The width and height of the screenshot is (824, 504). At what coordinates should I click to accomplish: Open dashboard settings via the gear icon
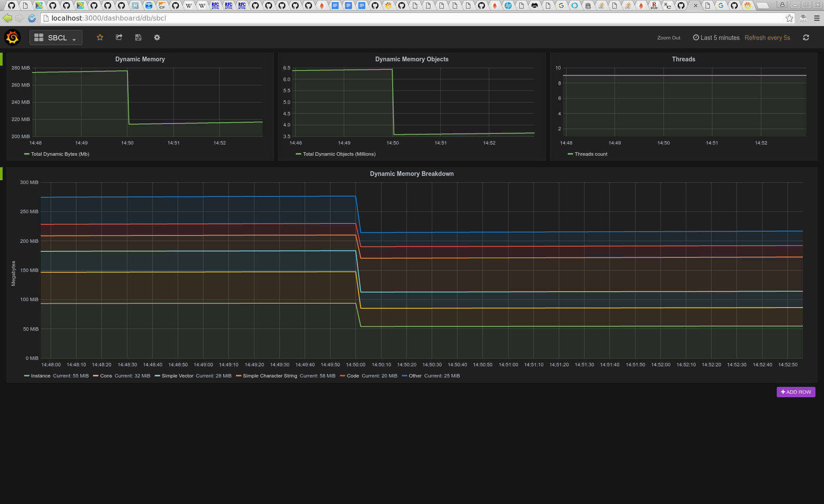click(x=157, y=37)
